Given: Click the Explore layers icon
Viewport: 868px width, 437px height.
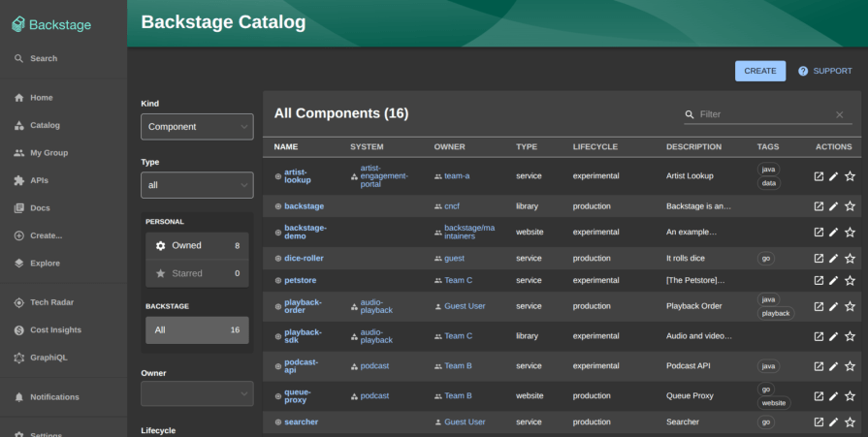Looking at the screenshot, I should (x=18, y=264).
